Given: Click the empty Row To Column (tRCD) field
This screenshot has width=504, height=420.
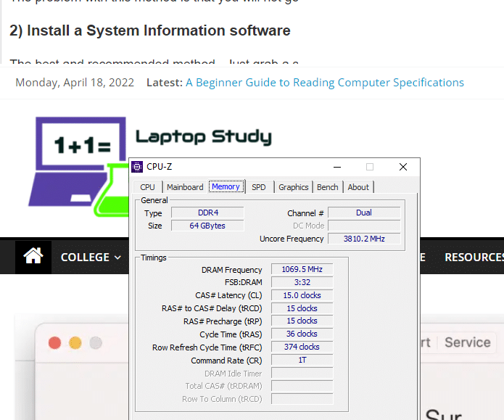Looking at the screenshot, I should pyautogui.click(x=302, y=399).
